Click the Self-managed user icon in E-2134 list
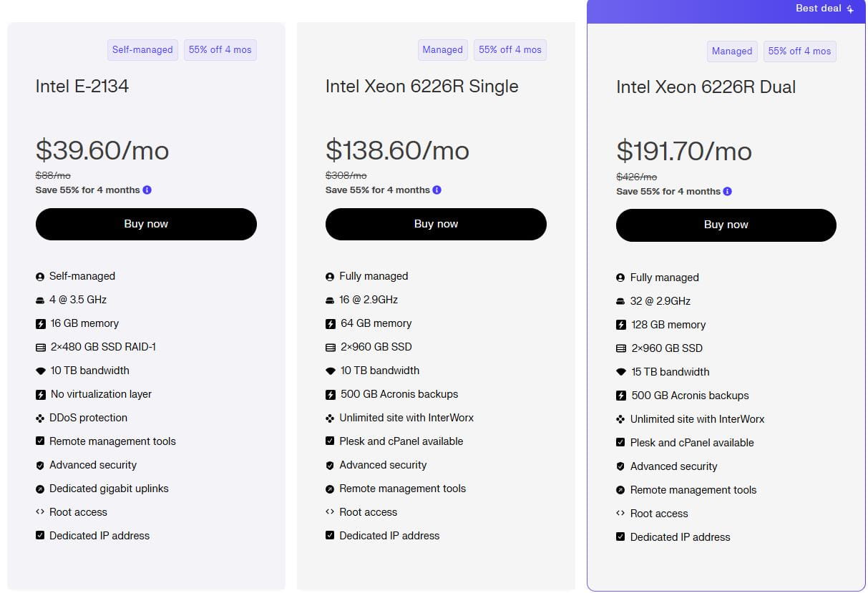The width and height of the screenshot is (868, 593). [40, 276]
